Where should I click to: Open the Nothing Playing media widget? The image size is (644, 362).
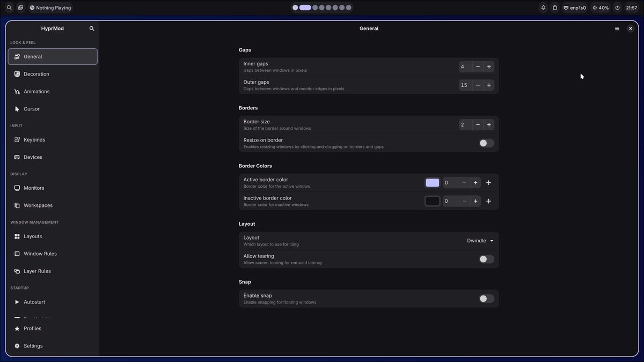point(50,8)
